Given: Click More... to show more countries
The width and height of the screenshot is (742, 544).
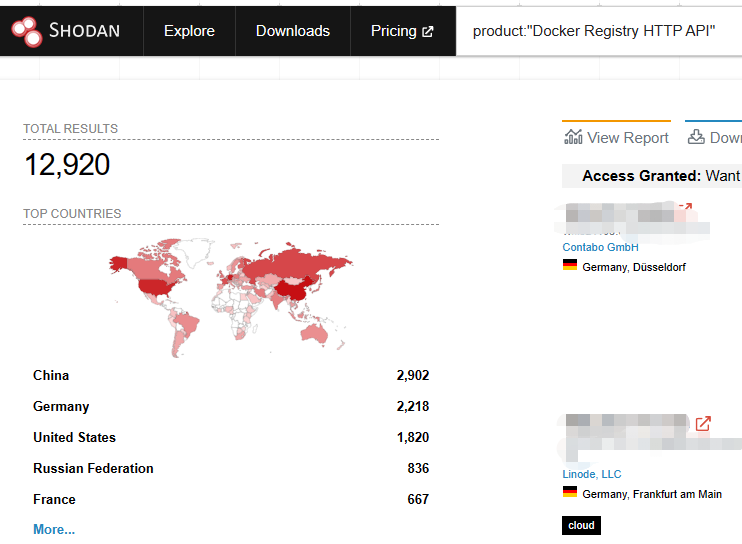Looking at the screenshot, I should click(54, 529).
